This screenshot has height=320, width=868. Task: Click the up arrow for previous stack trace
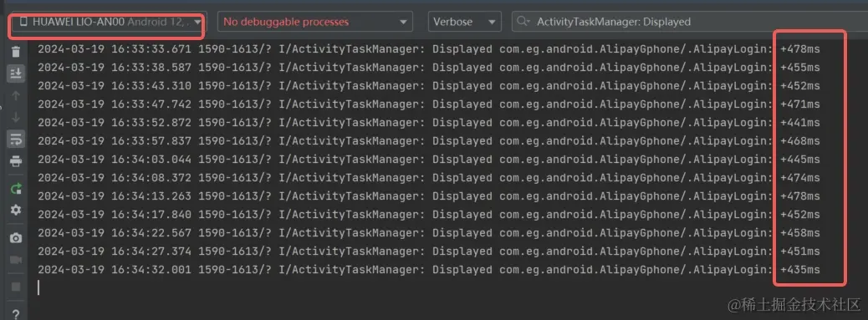16,95
